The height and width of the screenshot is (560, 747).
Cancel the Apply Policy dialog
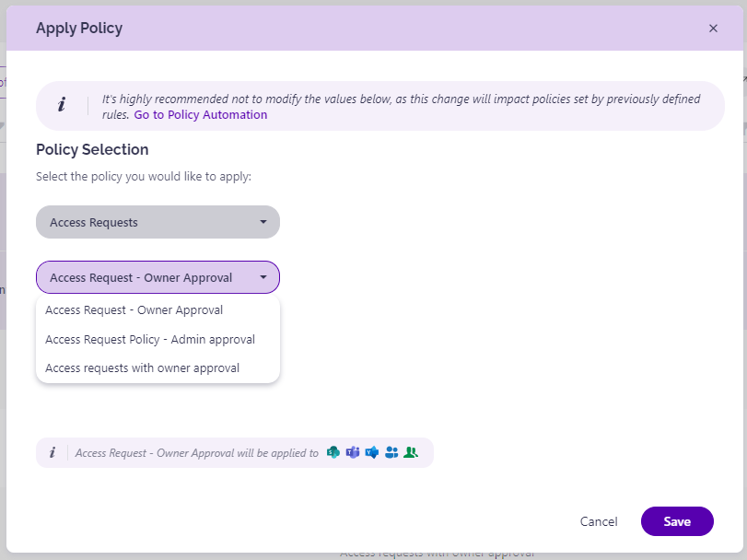[x=599, y=521]
